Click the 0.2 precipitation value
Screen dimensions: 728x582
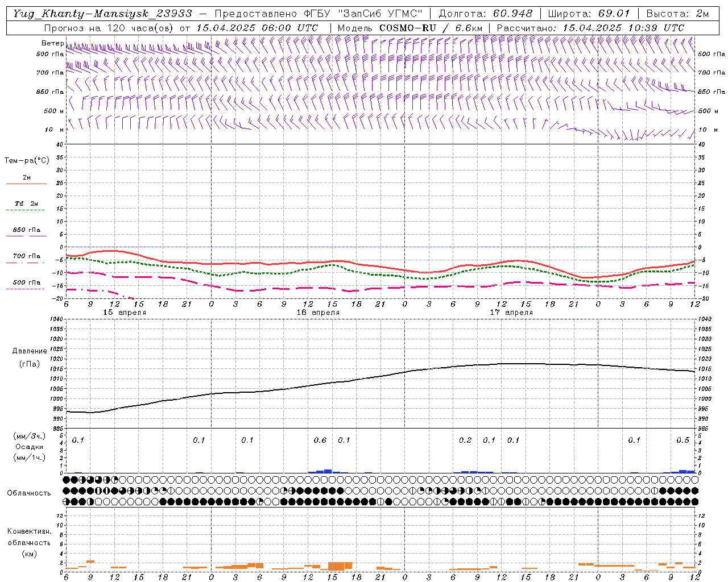click(465, 440)
